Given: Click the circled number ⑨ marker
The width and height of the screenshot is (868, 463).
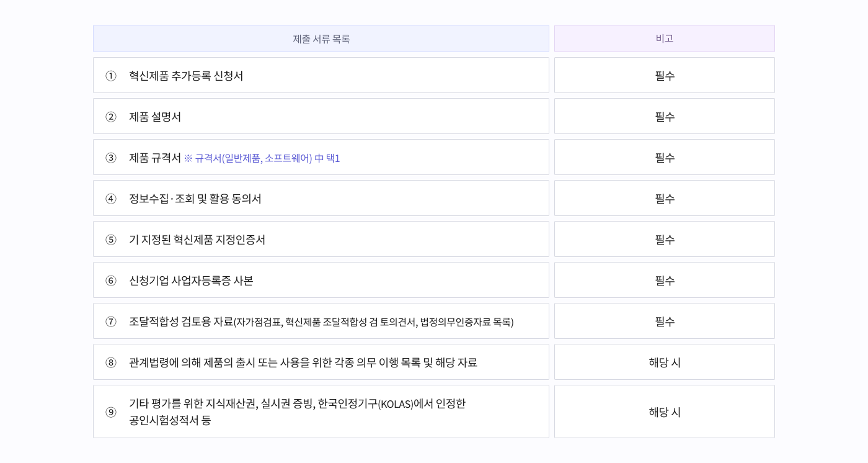Looking at the screenshot, I should coord(111,412).
